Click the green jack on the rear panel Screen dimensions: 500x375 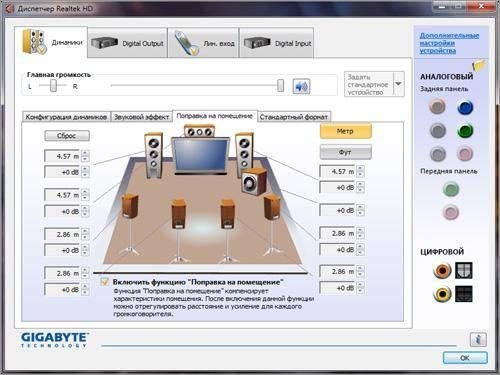465,131
